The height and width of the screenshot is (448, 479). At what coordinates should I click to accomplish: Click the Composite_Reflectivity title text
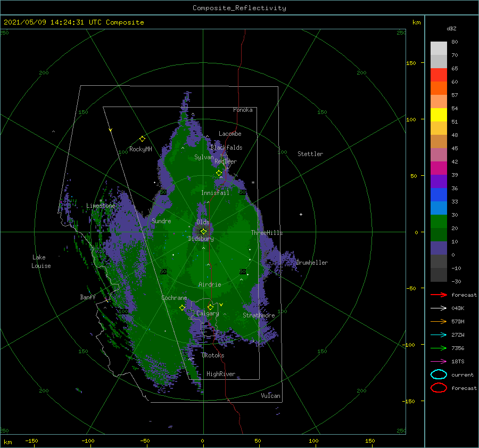point(240,8)
